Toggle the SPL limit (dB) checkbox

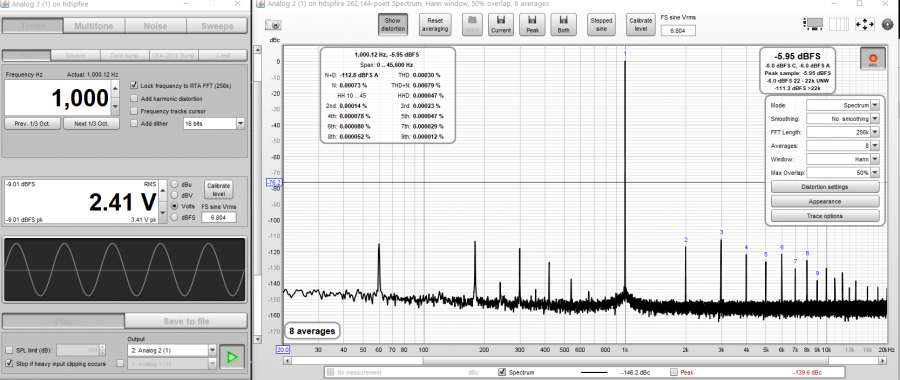[9, 350]
